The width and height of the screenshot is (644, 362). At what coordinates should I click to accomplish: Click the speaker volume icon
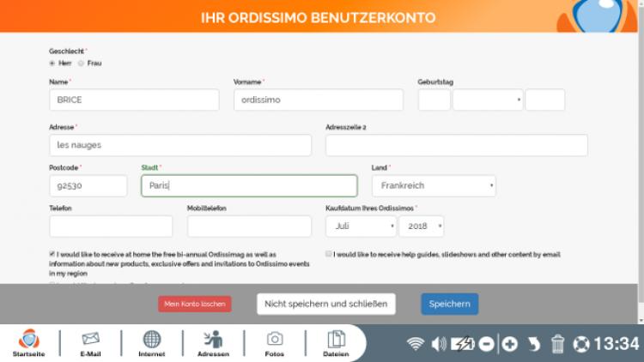pyautogui.click(x=439, y=343)
